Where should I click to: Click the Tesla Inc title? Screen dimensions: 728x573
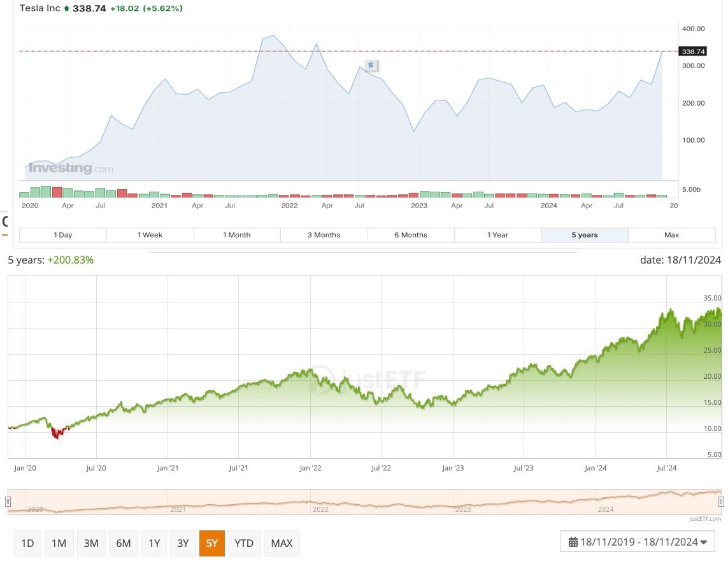(x=40, y=8)
